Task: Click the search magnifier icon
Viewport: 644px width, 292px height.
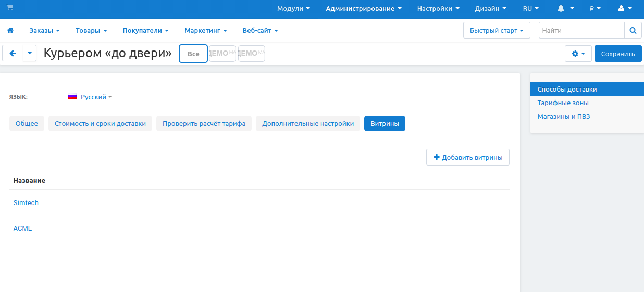Action: [633, 31]
